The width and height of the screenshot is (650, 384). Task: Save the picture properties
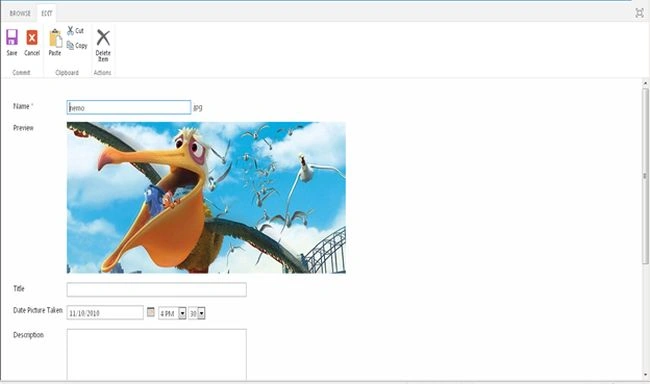point(12,42)
